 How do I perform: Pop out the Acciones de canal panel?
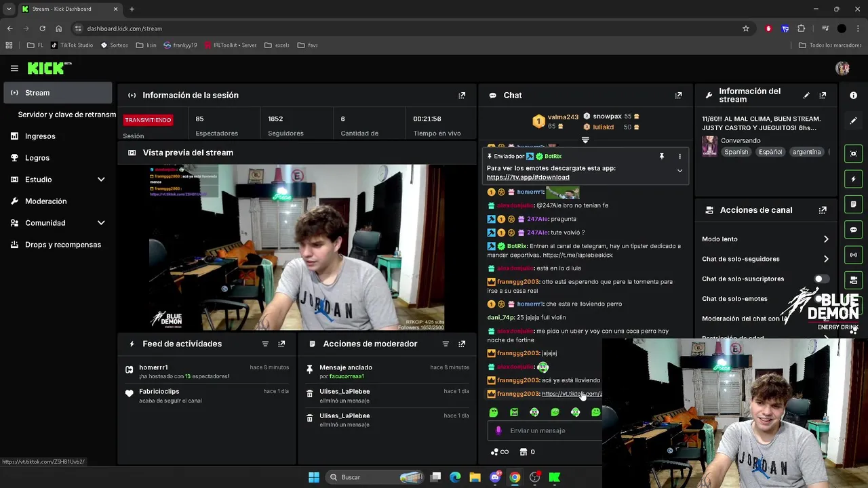pyautogui.click(x=823, y=210)
